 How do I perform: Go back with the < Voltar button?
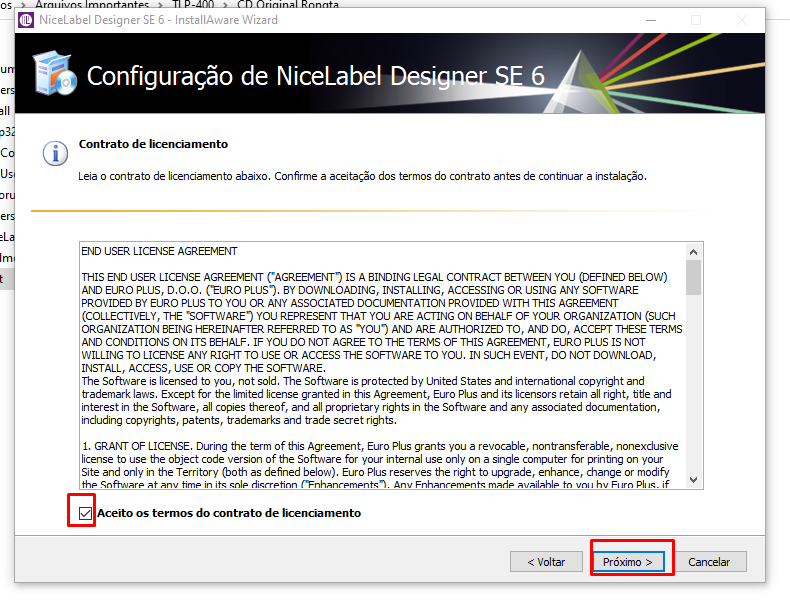[x=546, y=562]
